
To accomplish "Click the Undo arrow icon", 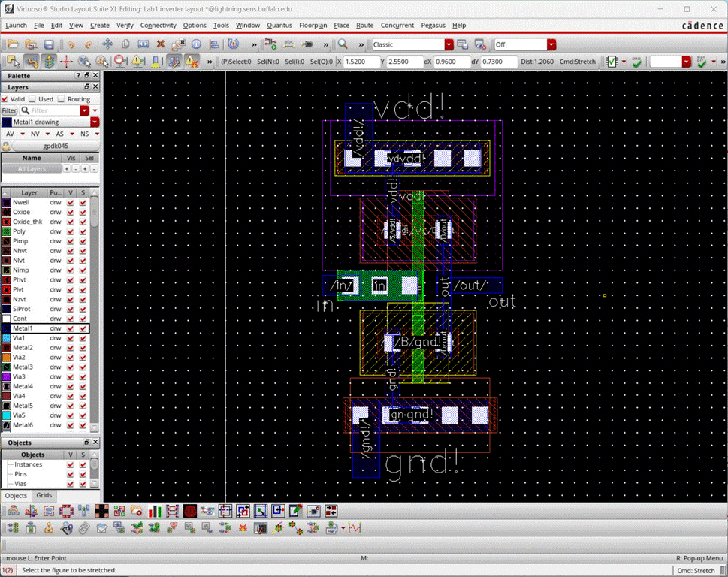I will (x=70, y=44).
